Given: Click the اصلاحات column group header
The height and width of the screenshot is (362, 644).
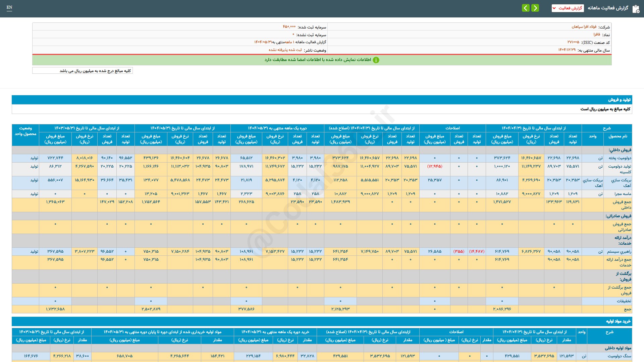Looking at the screenshot, I should click(452, 128).
